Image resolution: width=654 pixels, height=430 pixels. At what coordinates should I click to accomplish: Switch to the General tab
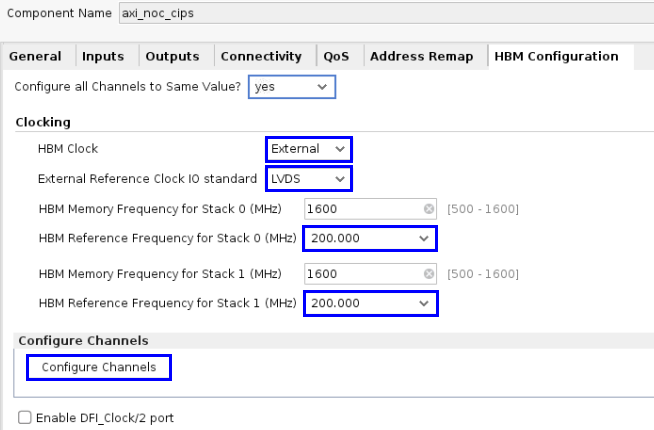35,57
